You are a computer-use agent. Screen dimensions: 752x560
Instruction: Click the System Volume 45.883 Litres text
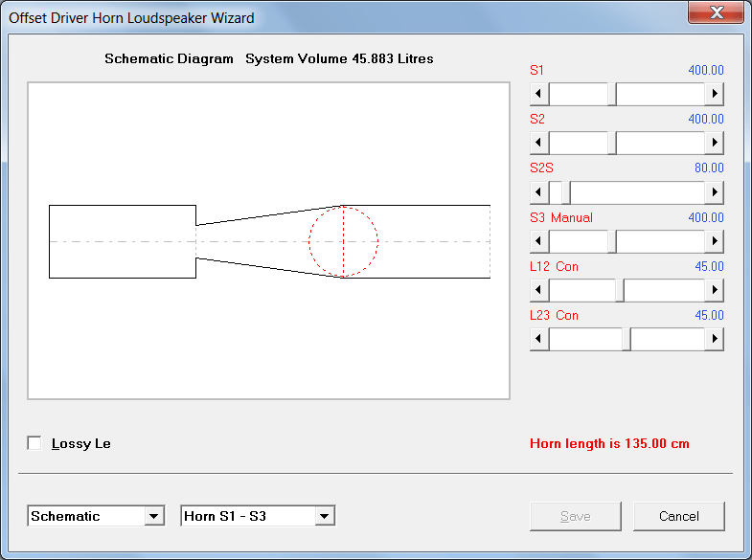[339, 58]
